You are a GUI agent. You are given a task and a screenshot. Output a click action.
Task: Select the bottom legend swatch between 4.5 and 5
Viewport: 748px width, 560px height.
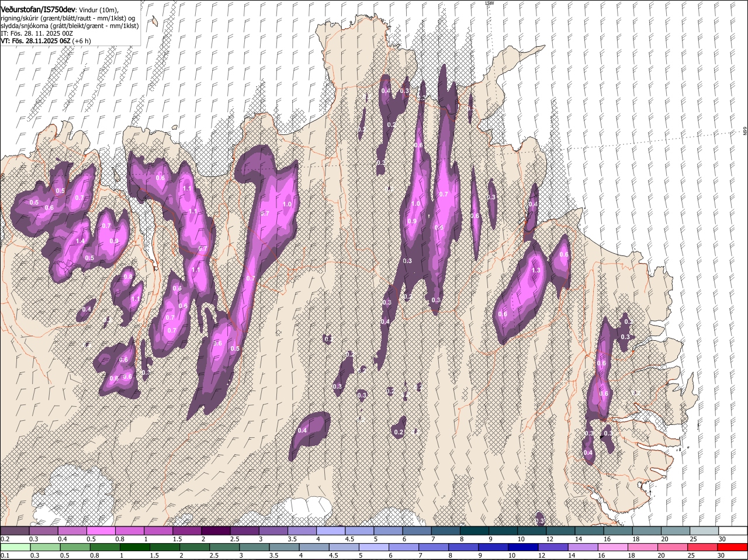click(345, 547)
